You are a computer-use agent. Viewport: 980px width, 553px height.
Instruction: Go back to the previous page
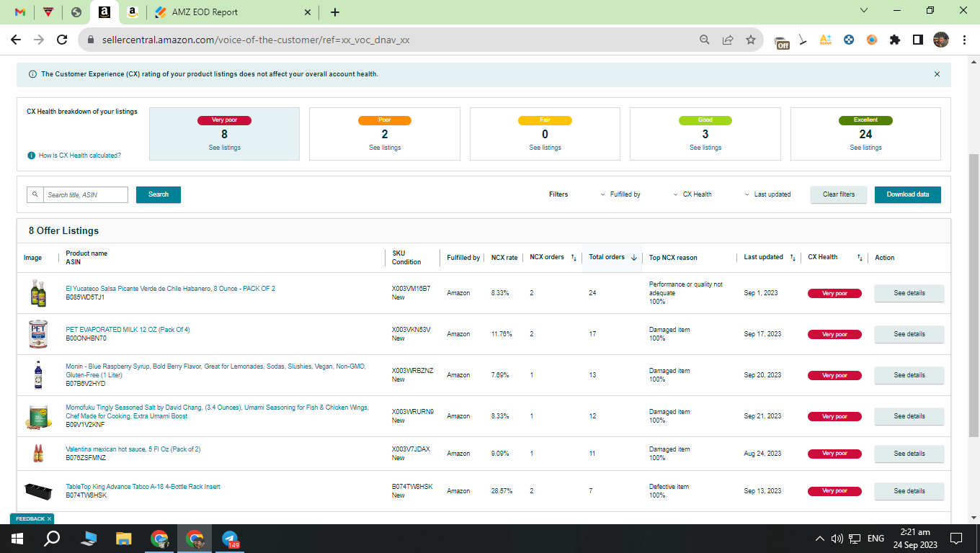point(16,40)
